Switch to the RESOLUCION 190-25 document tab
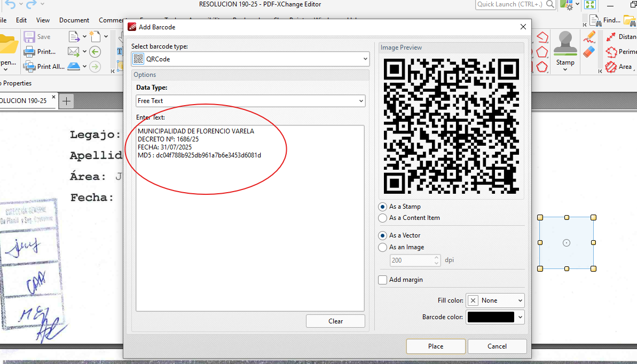 [x=24, y=100]
